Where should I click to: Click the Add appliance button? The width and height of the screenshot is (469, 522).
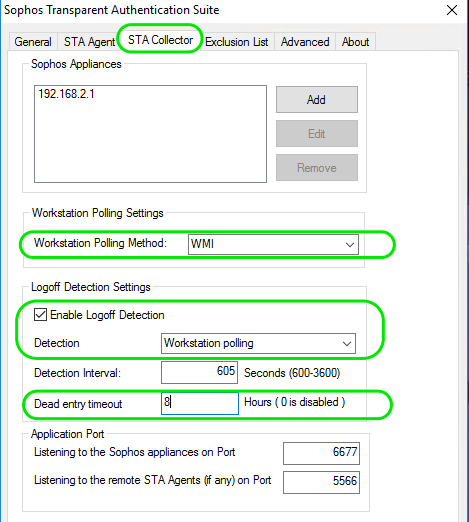point(317,100)
